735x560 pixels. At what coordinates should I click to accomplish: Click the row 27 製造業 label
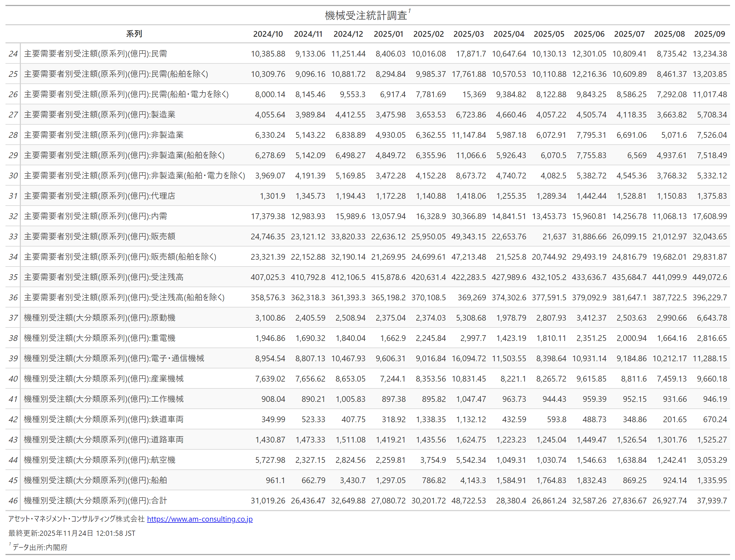(x=99, y=115)
